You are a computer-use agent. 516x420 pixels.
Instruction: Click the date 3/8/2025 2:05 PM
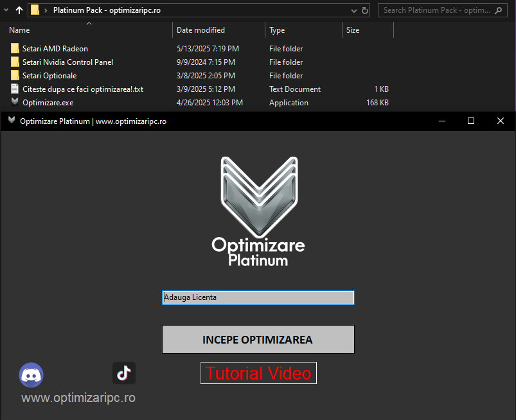206,76
